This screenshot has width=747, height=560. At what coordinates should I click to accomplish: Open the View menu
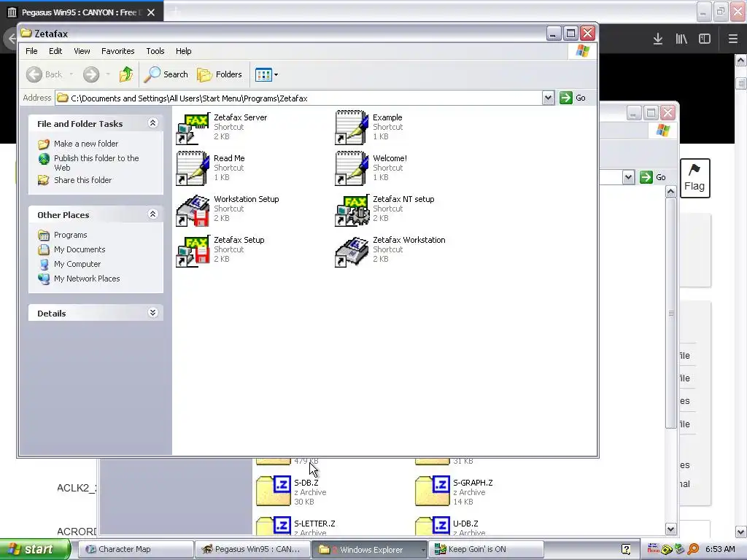coord(82,51)
